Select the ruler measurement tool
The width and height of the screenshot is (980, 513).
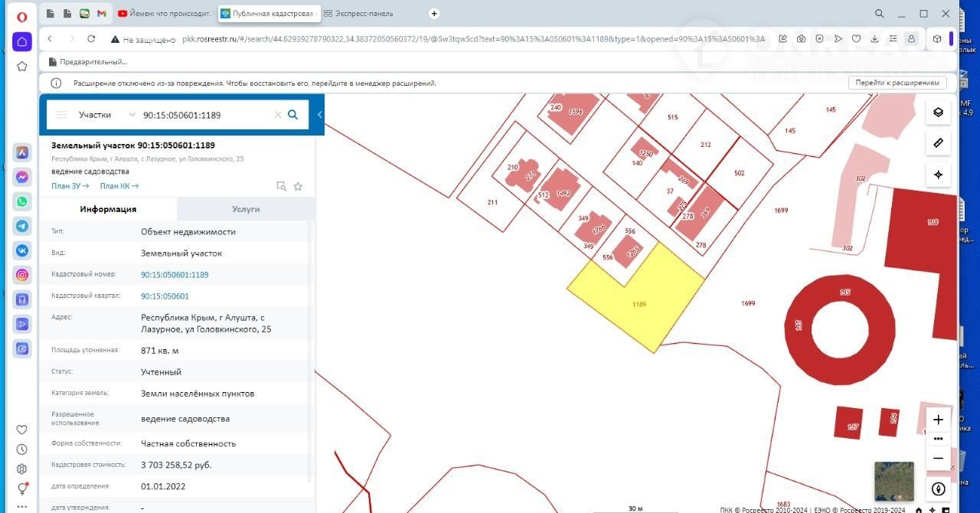pos(938,143)
